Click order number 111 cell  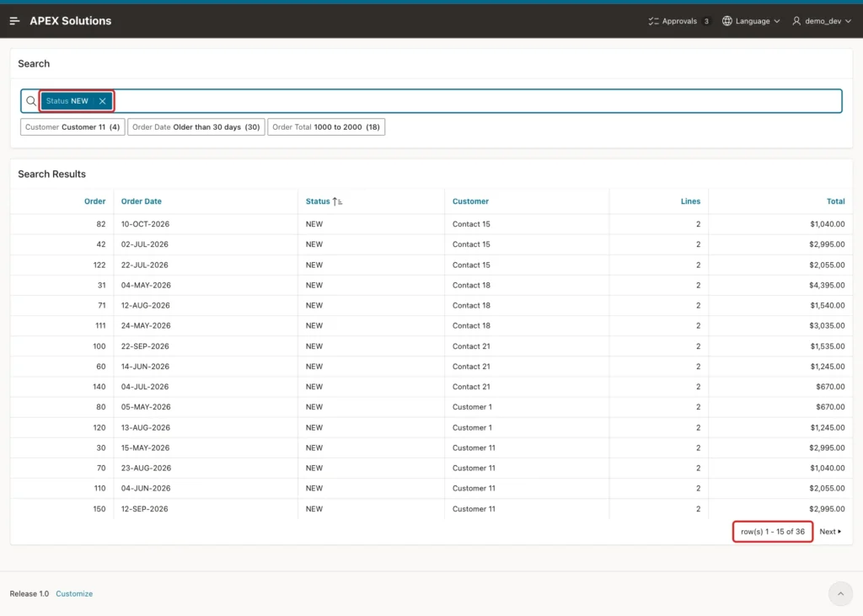tap(100, 326)
